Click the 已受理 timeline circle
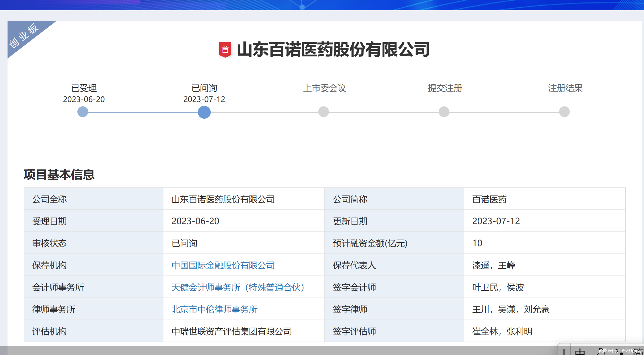This screenshot has height=355, width=644. [83, 112]
